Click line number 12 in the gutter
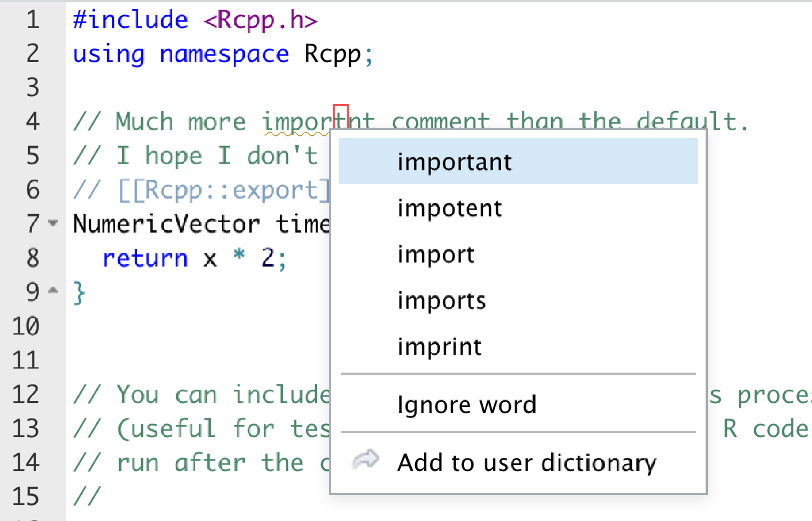The image size is (812, 521). tap(26, 394)
